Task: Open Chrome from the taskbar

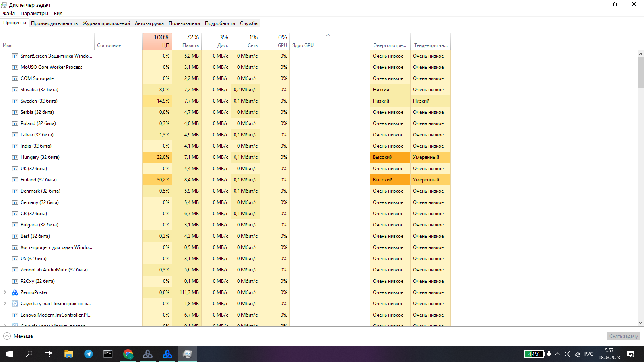Action: click(x=128, y=354)
